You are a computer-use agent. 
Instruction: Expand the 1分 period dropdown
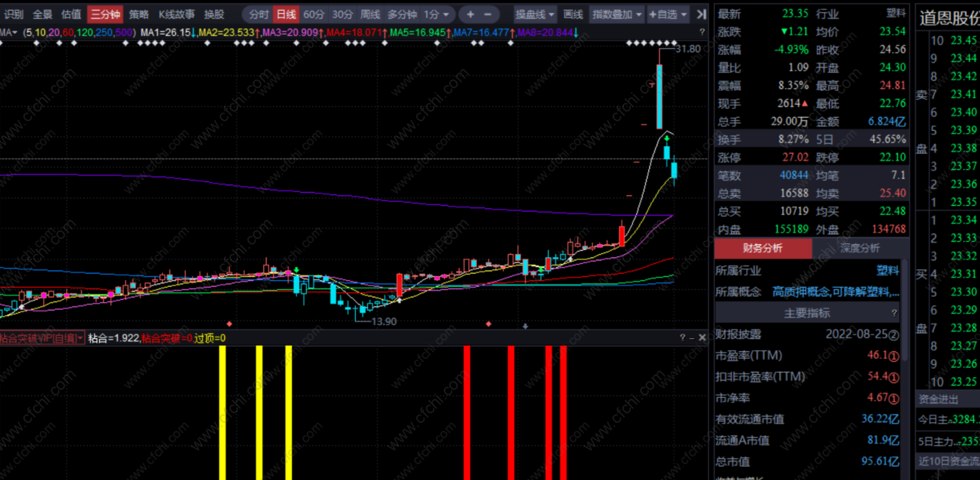(437, 14)
